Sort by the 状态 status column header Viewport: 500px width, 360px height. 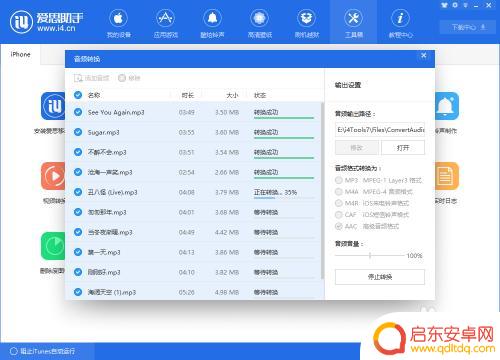[x=260, y=95]
